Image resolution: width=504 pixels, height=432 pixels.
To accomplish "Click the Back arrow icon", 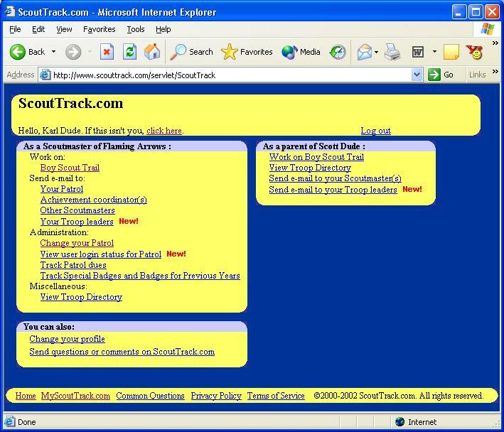I will click(17, 52).
